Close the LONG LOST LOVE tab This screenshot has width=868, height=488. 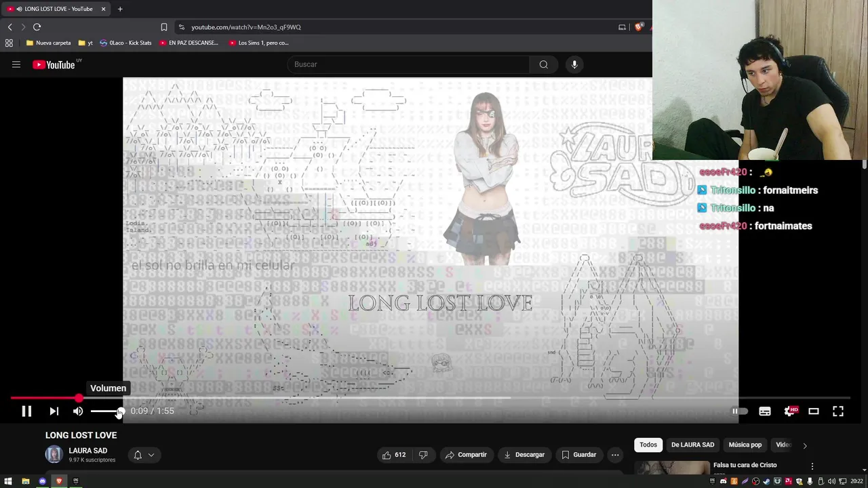click(103, 9)
